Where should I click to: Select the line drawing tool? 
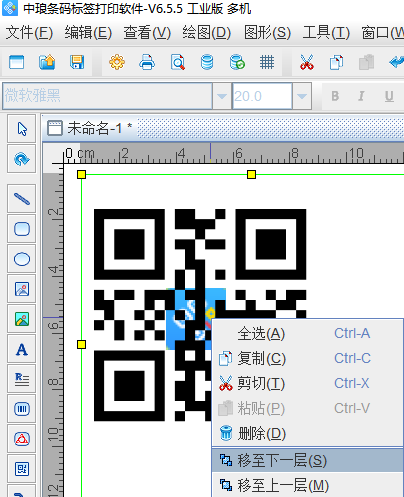[x=22, y=199]
